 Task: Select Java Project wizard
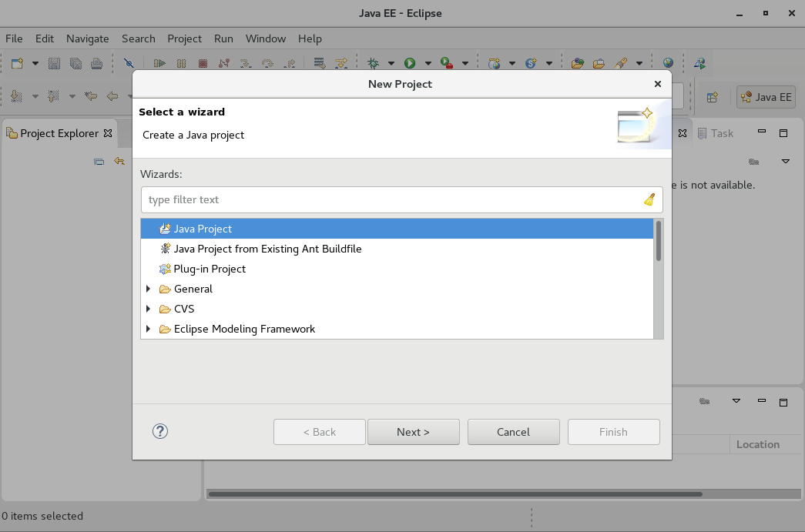397,229
